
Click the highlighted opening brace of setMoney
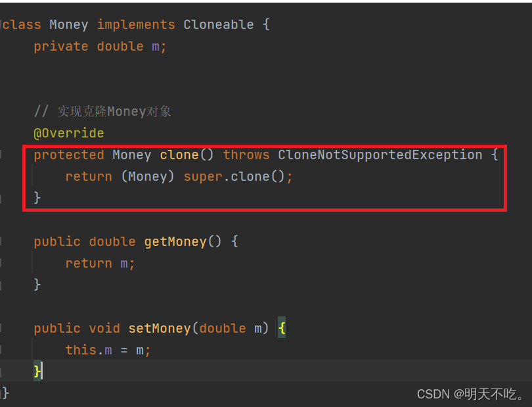(282, 328)
